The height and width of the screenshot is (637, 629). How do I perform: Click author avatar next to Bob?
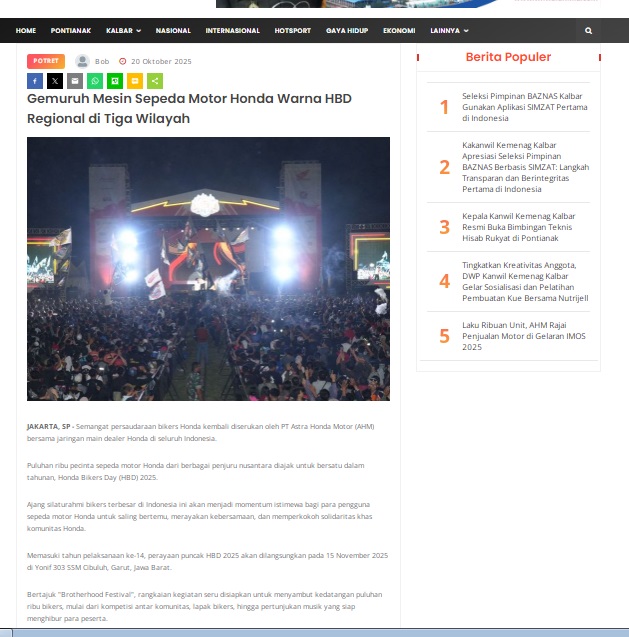(x=83, y=61)
